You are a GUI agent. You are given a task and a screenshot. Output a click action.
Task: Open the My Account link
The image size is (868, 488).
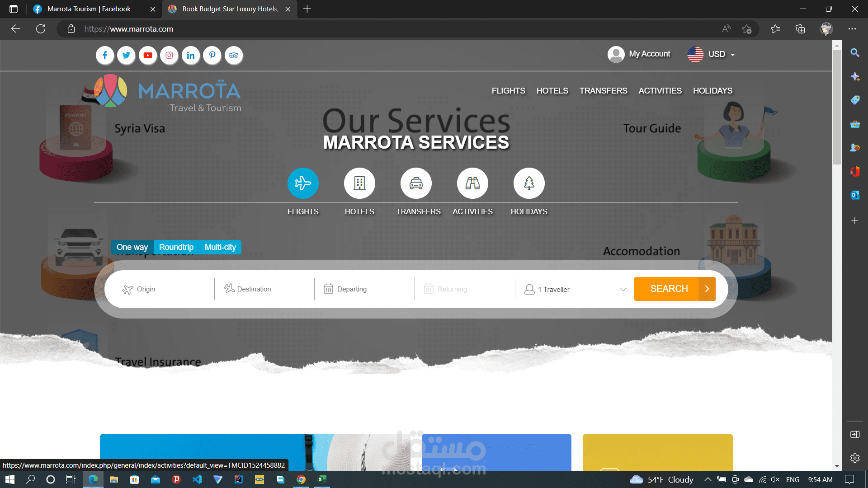pyautogui.click(x=639, y=54)
